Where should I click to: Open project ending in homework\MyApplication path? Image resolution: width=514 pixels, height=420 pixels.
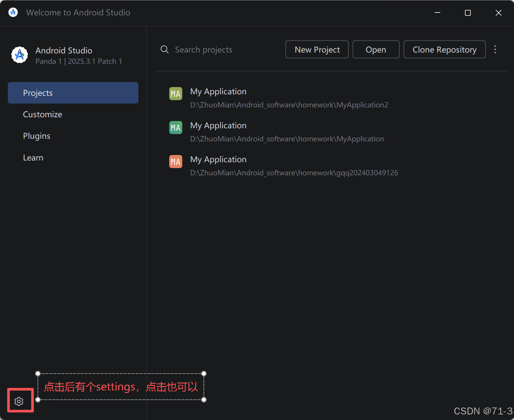tap(331, 132)
